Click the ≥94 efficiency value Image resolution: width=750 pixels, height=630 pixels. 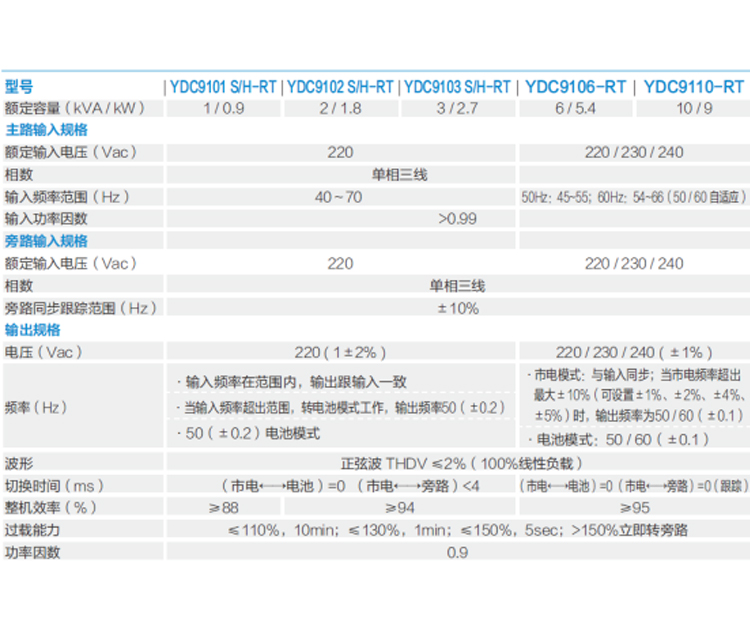pyautogui.click(x=399, y=508)
